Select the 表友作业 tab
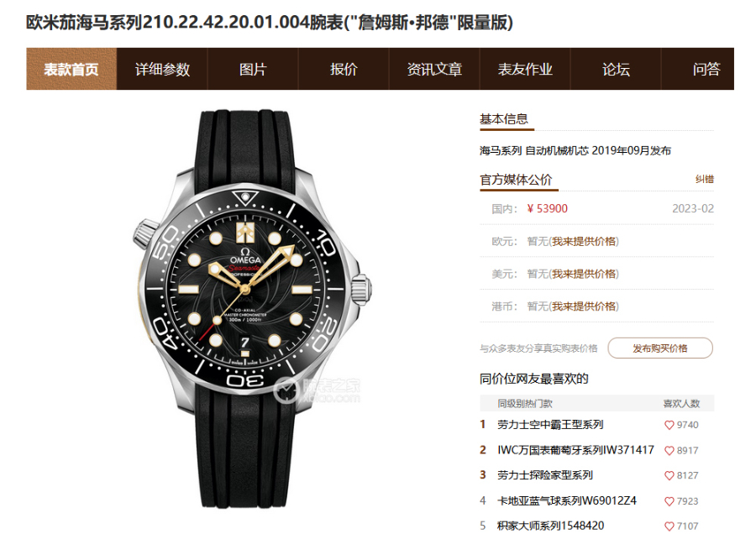The width and height of the screenshot is (756, 534). point(524,69)
